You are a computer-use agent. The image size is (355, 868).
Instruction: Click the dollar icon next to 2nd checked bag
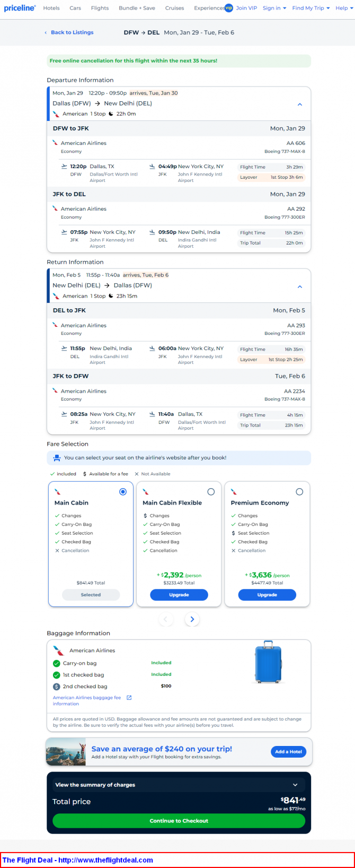(56, 687)
